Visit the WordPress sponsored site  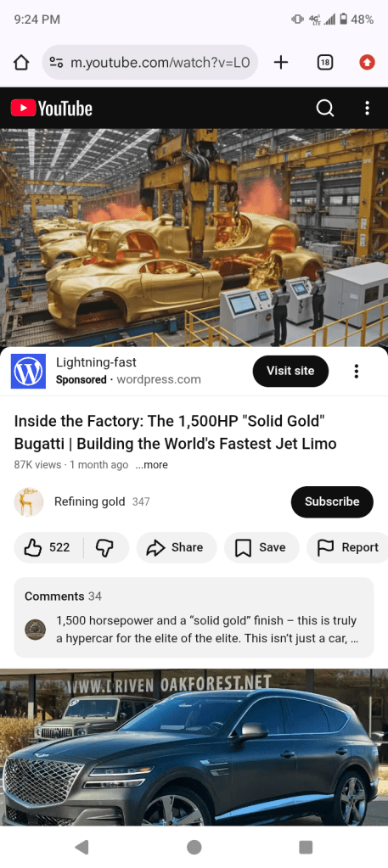(290, 372)
